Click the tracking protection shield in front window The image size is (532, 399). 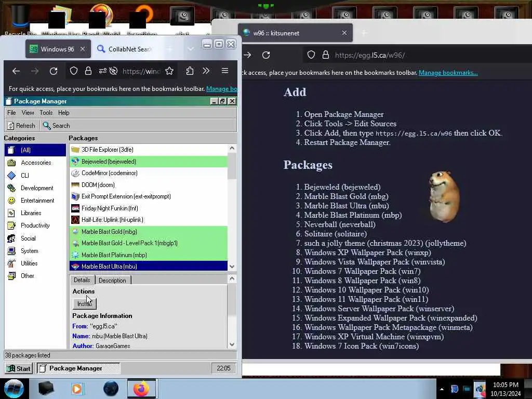pyautogui.click(x=74, y=71)
